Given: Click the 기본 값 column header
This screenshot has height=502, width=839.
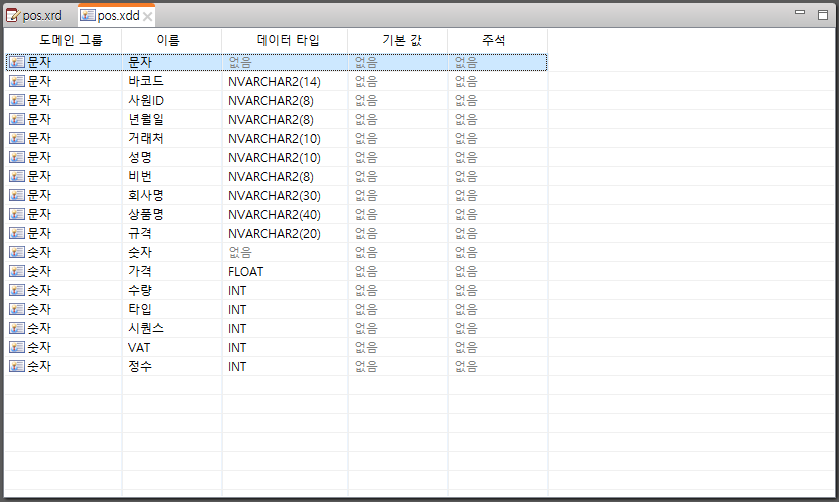Looking at the screenshot, I should click(x=398, y=40).
